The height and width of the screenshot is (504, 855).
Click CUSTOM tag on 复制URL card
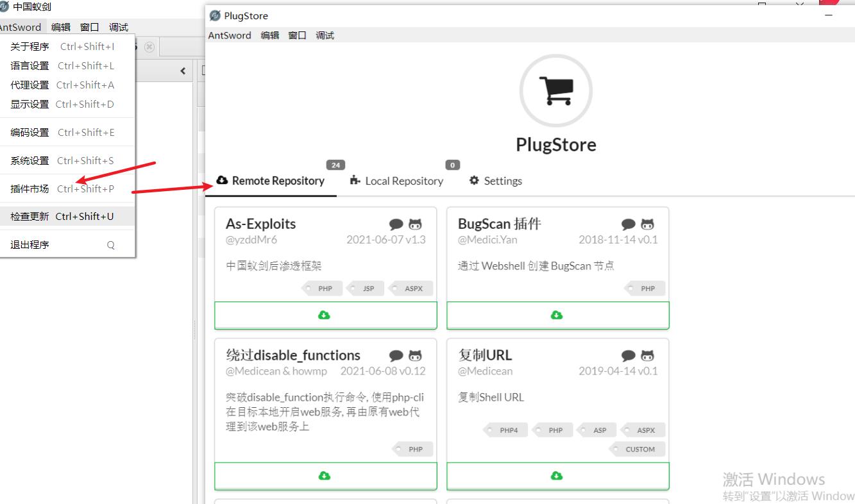pos(637,449)
